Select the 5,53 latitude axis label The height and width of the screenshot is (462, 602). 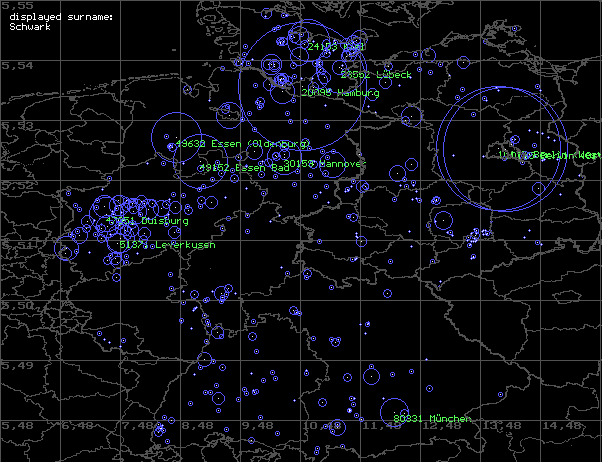[16, 126]
